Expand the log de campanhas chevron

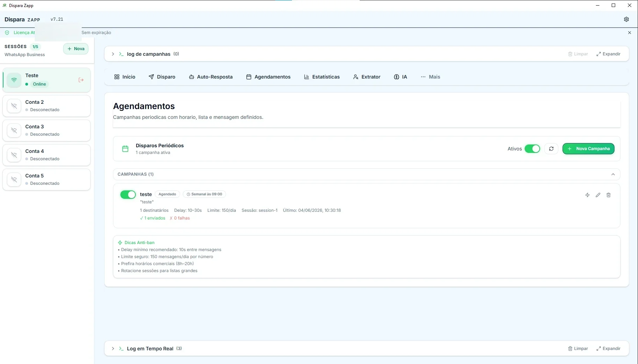tap(113, 54)
